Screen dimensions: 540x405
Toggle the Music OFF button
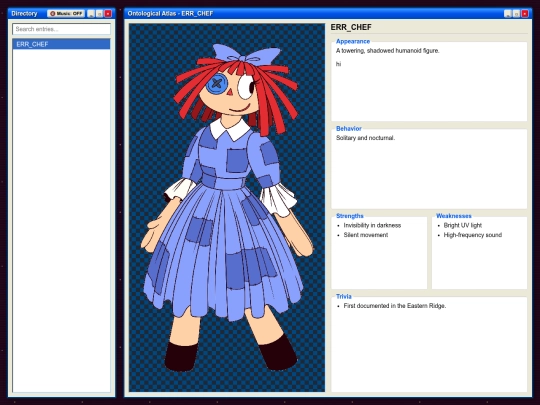click(66, 13)
